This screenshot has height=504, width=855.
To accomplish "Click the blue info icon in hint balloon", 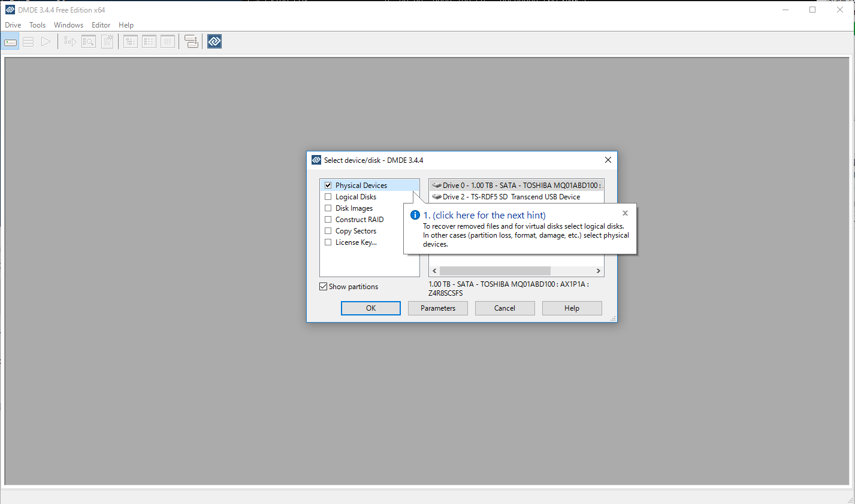I will [x=415, y=215].
